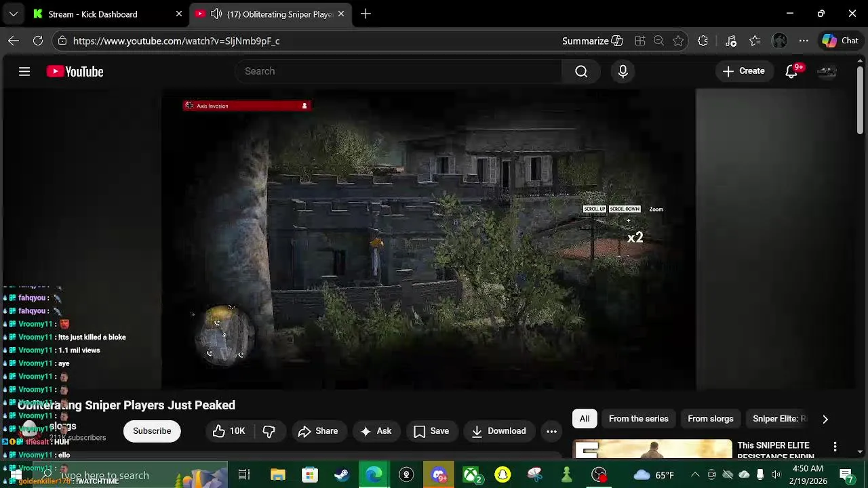This screenshot has height=488, width=868.
Task: Select the From slorgs chip
Action: coord(711,419)
